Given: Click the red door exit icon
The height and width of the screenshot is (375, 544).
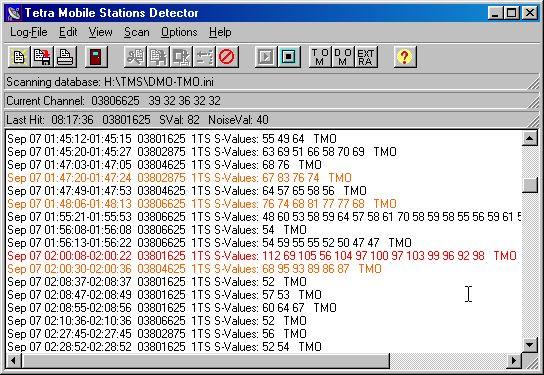Looking at the screenshot, I should pyautogui.click(x=96, y=57).
